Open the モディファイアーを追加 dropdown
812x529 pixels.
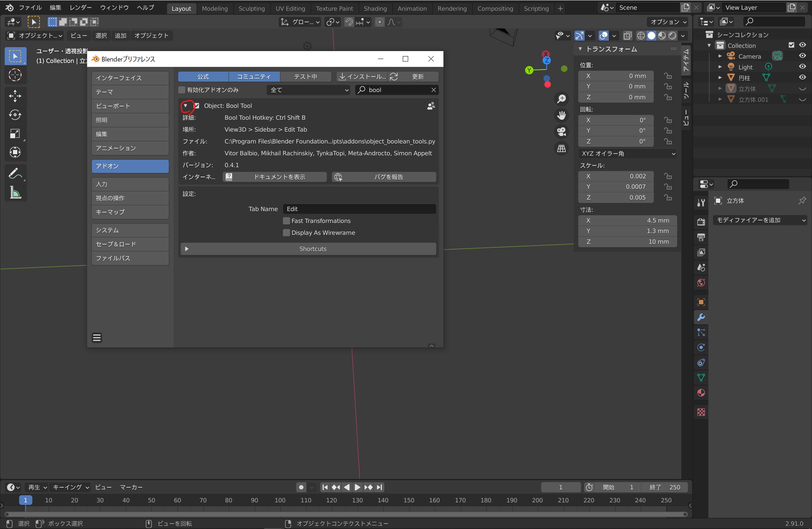point(760,220)
